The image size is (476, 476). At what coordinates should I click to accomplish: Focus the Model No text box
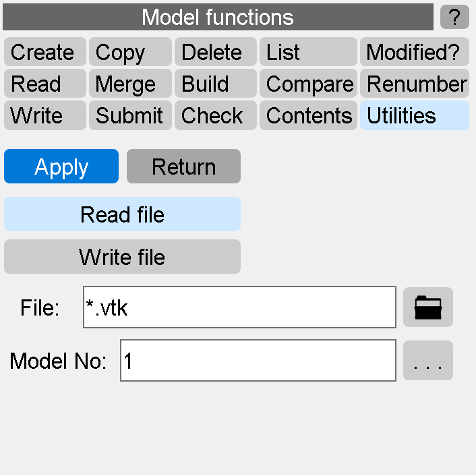258,361
